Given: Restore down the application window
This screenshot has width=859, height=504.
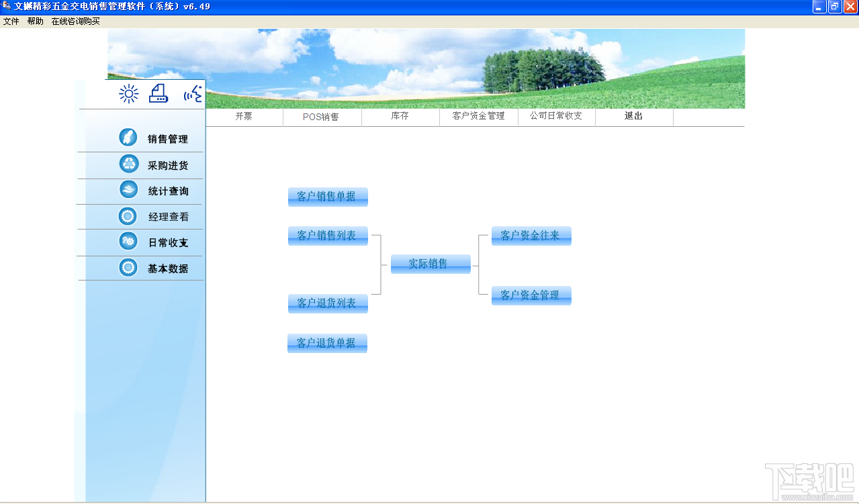Looking at the screenshot, I should 835,7.
